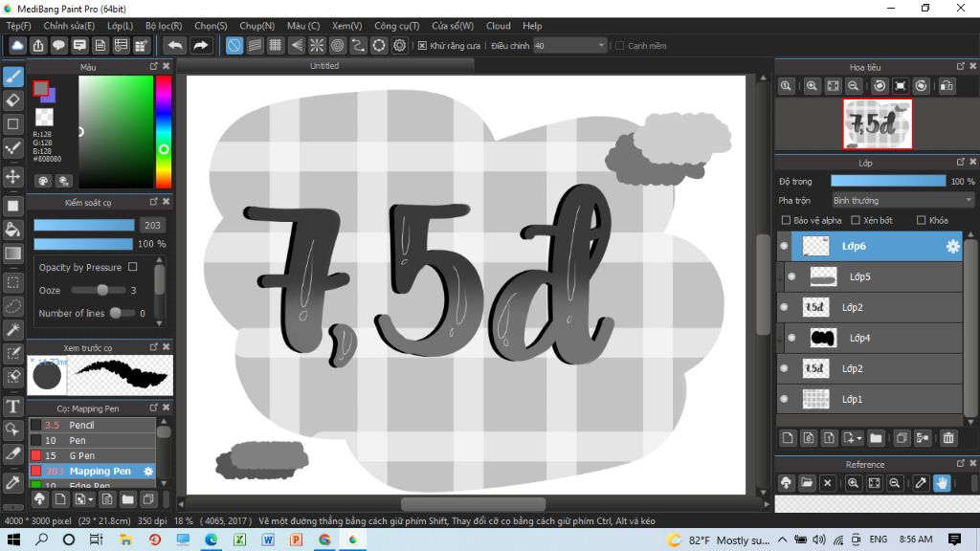Click the Undo arrow in toolbar
This screenshot has height=551, width=980.
(175, 46)
